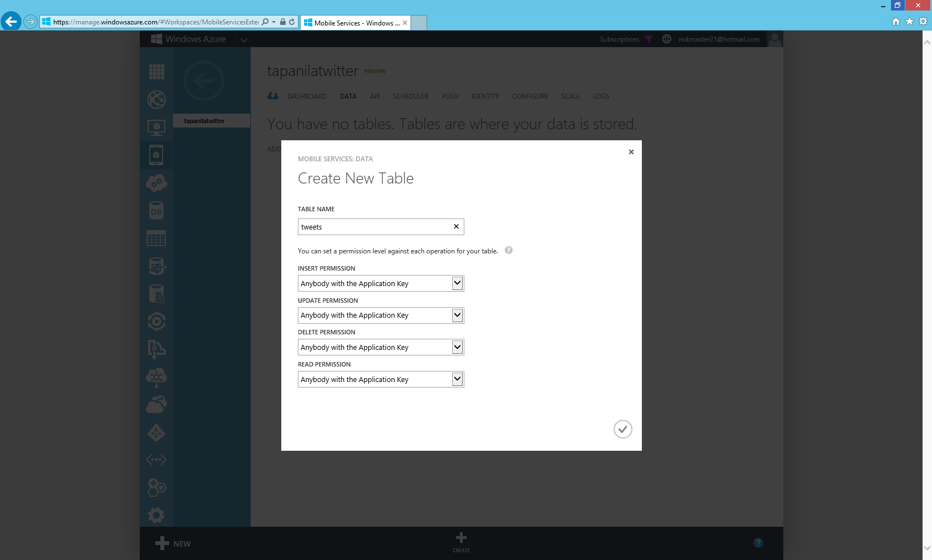Open Service Bus icon in sidebar
Viewport: 932px width, 560px height.
pyautogui.click(x=156, y=349)
